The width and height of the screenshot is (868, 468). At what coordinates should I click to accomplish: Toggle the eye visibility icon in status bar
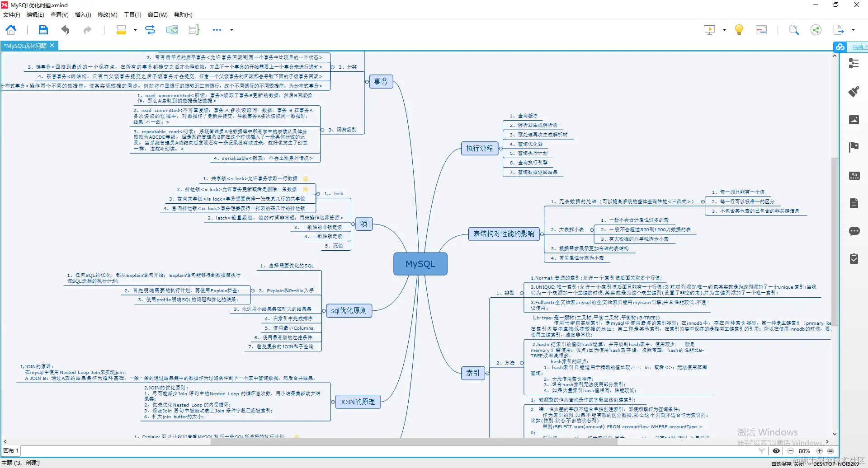(x=776, y=451)
